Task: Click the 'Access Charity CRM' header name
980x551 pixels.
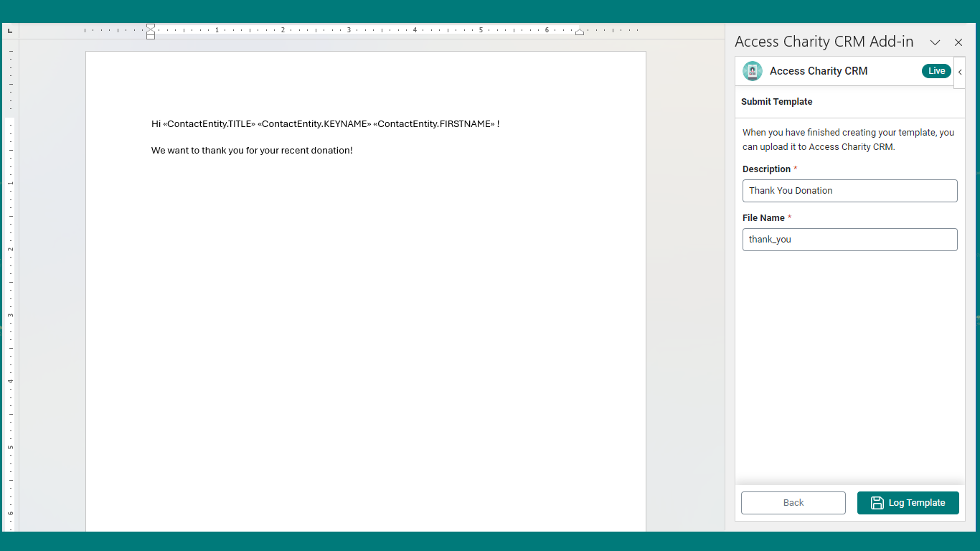Action: [819, 71]
